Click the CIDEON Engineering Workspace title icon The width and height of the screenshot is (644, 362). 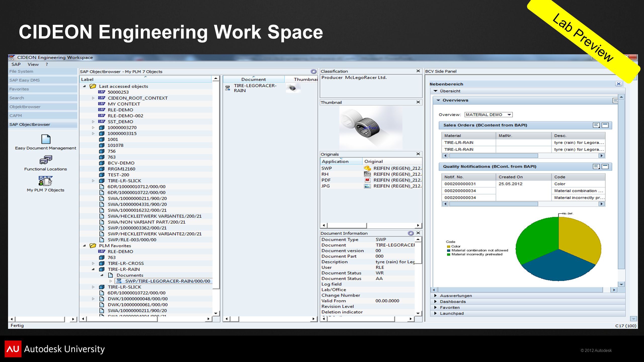click(x=11, y=57)
